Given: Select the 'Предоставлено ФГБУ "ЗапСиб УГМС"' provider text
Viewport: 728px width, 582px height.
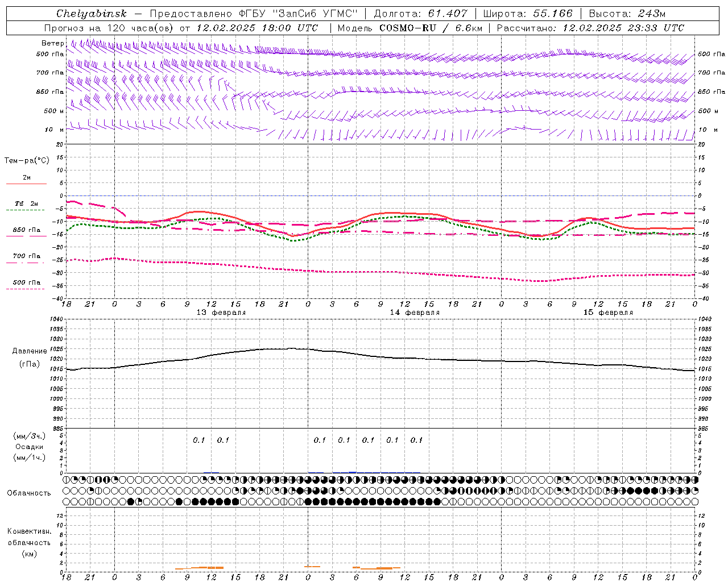Looking at the screenshot, I should coord(253,14).
